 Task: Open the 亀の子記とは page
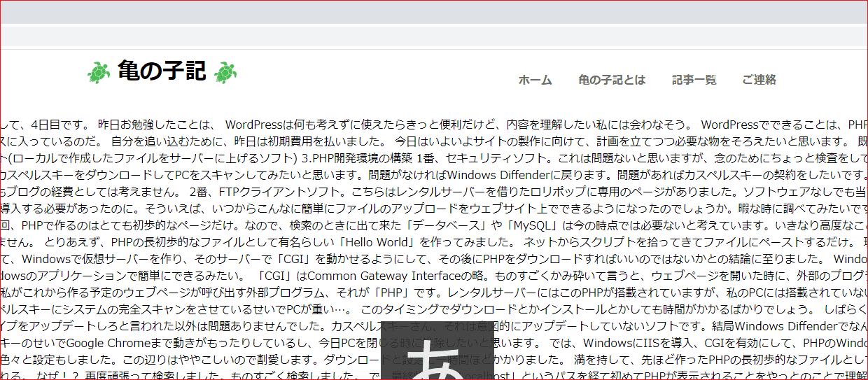611,80
